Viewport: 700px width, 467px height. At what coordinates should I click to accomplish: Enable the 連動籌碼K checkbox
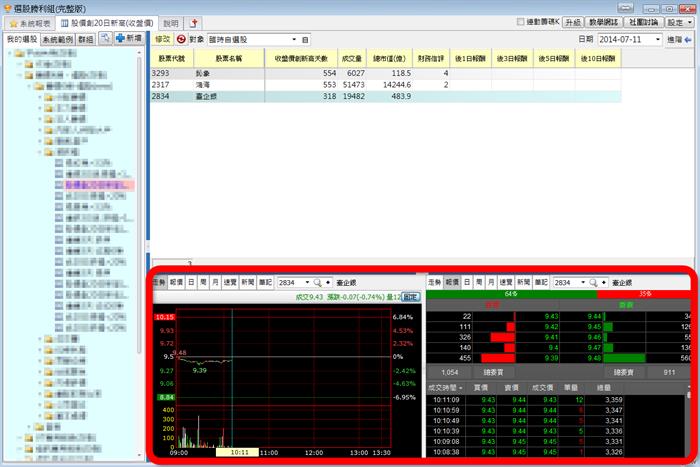tap(520, 21)
